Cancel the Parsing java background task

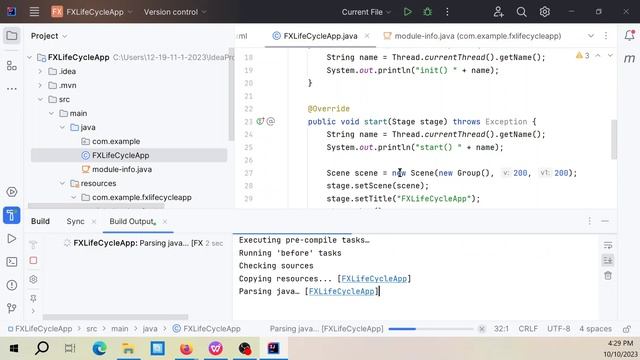coord(482,329)
